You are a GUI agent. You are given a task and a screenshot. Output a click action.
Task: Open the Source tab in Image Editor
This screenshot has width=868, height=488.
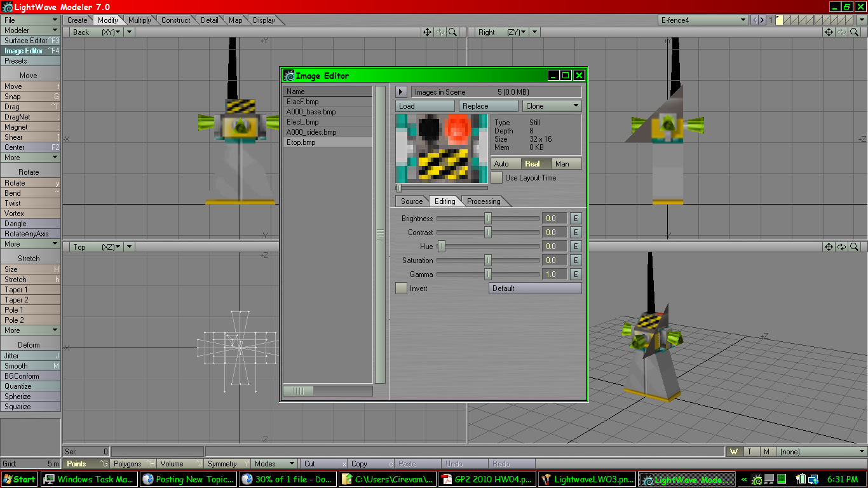pyautogui.click(x=412, y=201)
